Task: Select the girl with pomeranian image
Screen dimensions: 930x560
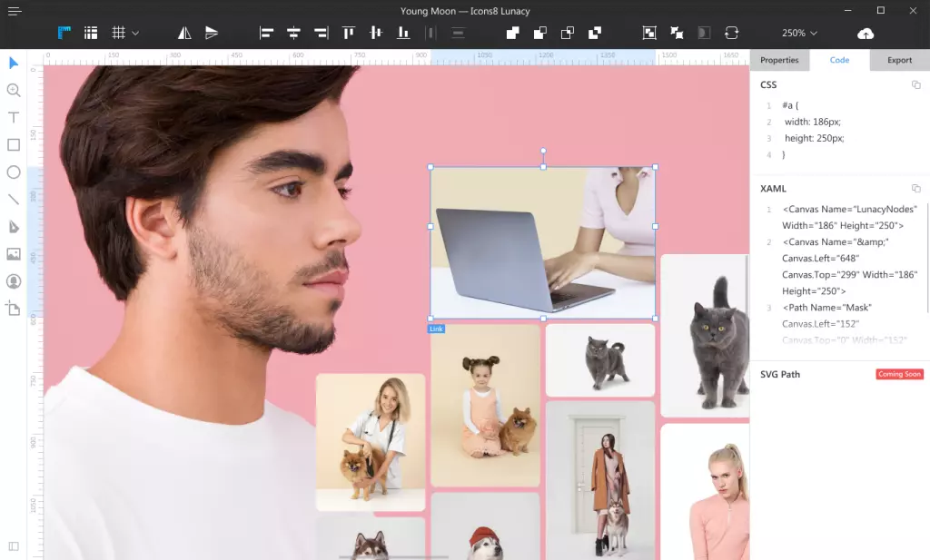Action: (485, 406)
